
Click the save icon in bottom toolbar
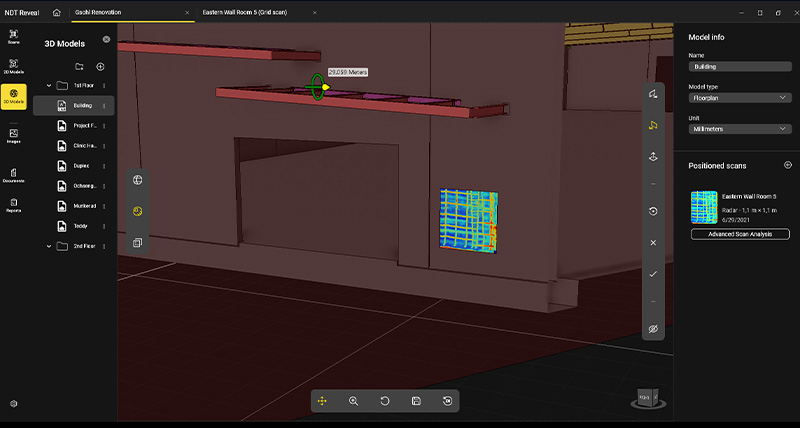(x=415, y=401)
